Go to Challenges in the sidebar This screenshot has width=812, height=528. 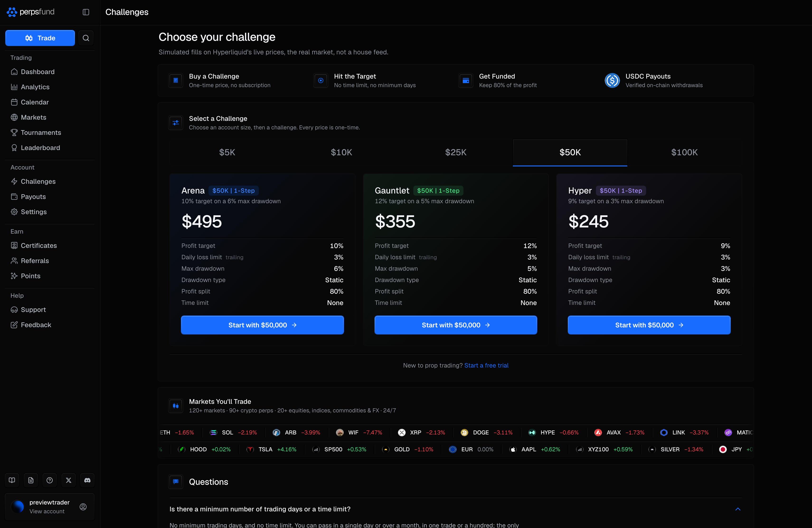[x=49, y=181]
